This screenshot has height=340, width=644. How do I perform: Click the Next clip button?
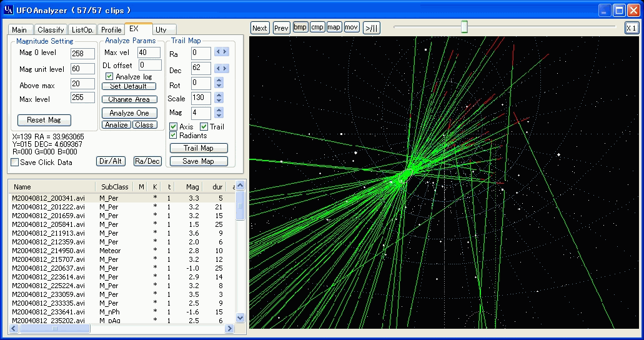(259, 27)
